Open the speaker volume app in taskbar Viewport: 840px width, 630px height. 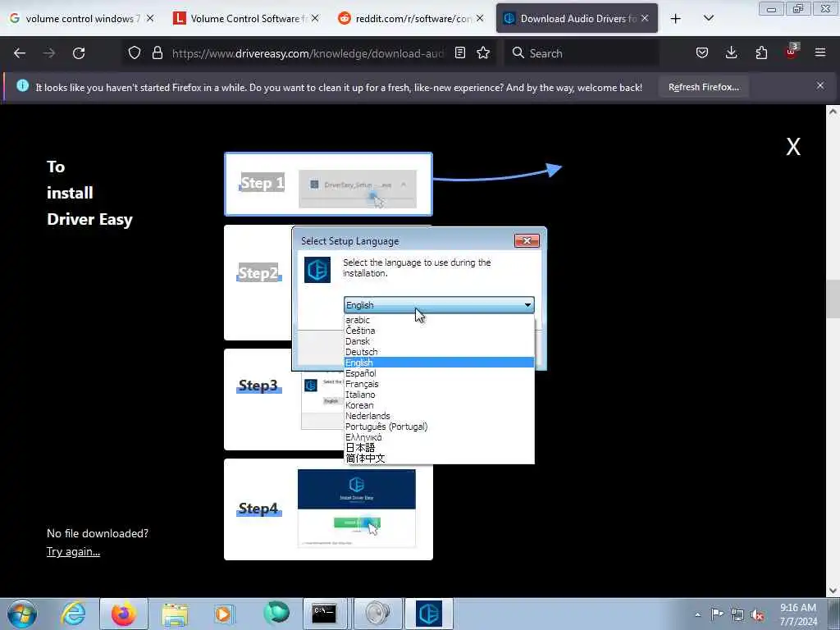[378, 614]
